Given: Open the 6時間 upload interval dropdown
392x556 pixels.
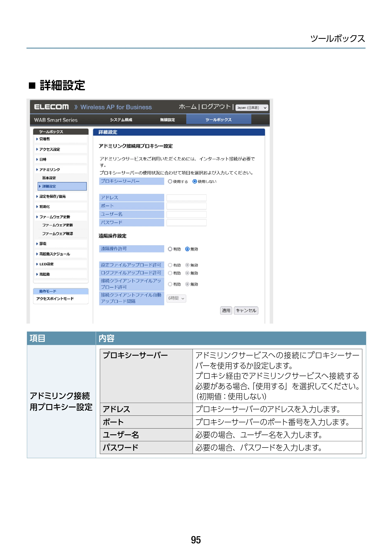Looking at the screenshot, I should (176, 298).
